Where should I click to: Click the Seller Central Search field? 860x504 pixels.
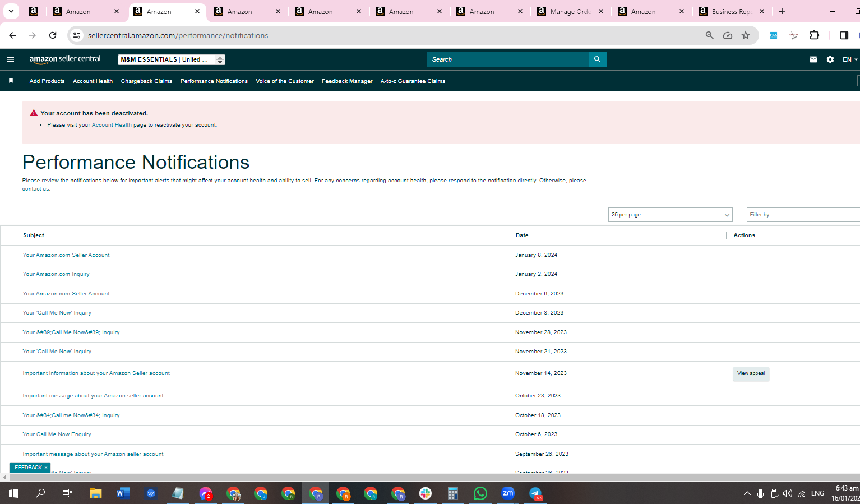pos(508,59)
